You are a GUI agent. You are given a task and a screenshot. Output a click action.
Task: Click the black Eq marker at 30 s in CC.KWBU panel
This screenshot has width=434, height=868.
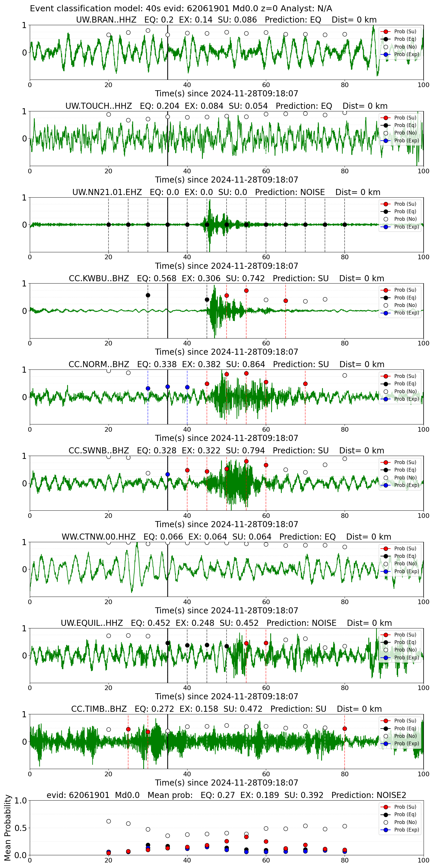148,295
